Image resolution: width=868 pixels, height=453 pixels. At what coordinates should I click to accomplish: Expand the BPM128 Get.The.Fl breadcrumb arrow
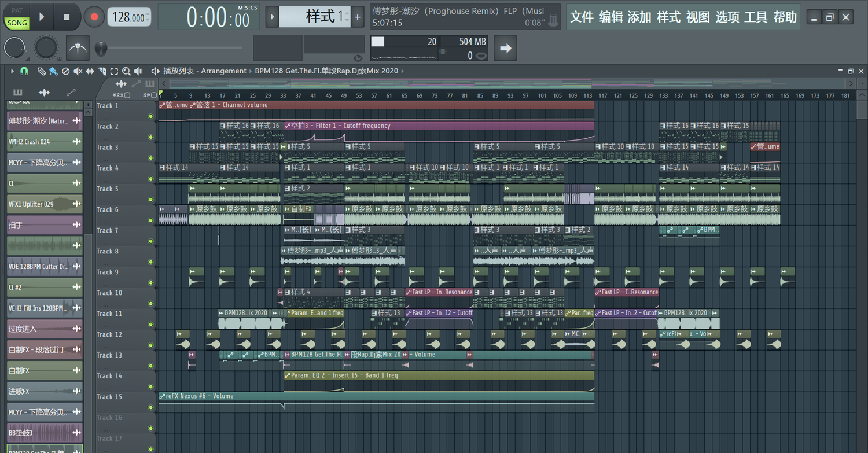pos(402,71)
